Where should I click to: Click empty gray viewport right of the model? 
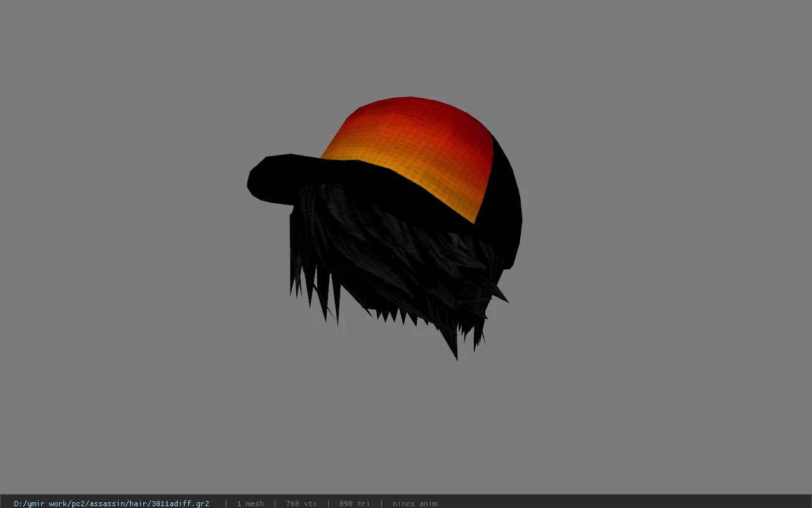tap(666, 254)
